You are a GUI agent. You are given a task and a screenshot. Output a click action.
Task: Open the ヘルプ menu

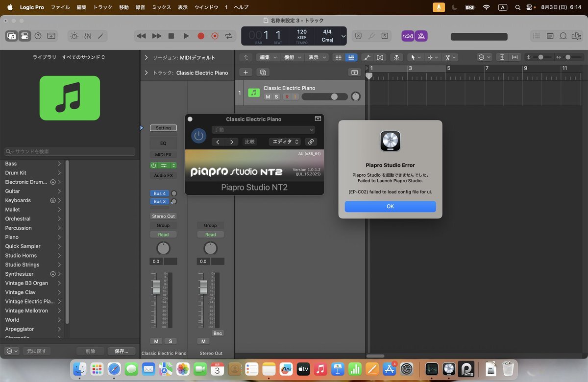tap(241, 7)
